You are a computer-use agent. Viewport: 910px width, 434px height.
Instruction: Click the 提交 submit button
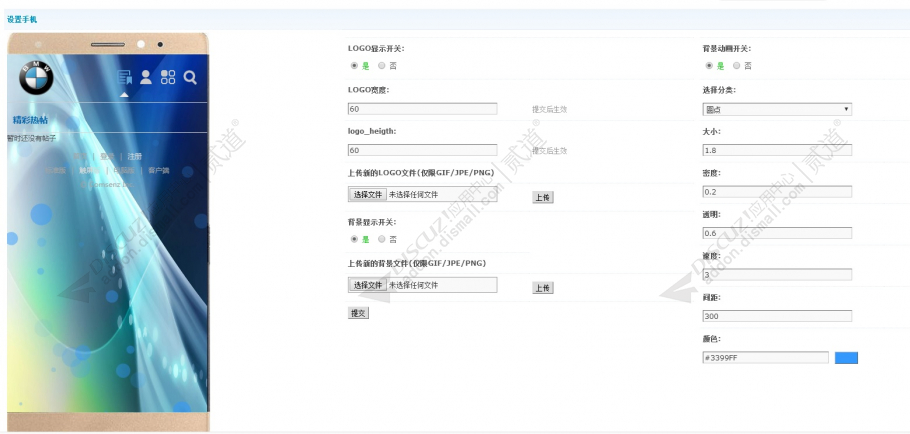(358, 313)
